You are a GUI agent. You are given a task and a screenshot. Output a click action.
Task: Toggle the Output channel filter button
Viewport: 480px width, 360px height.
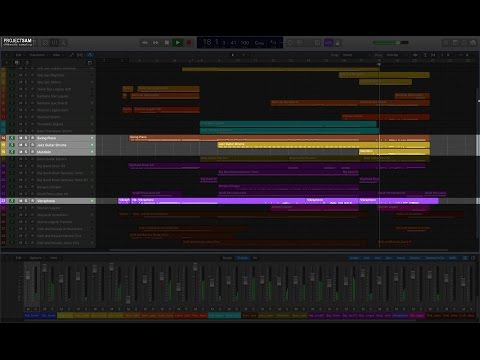tap(415, 258)
